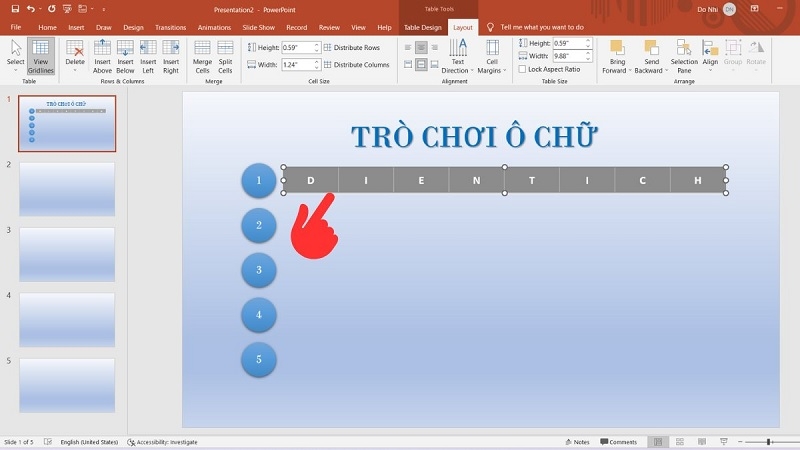Toggle the Comments pane
This screenshot has width=800, height=450.
(618, 442)
